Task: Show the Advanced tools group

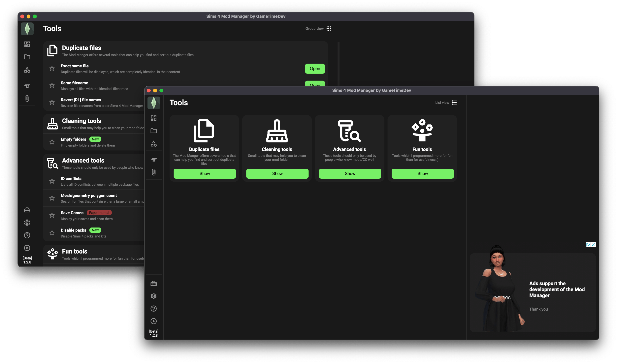Action: tap(350, 173)
